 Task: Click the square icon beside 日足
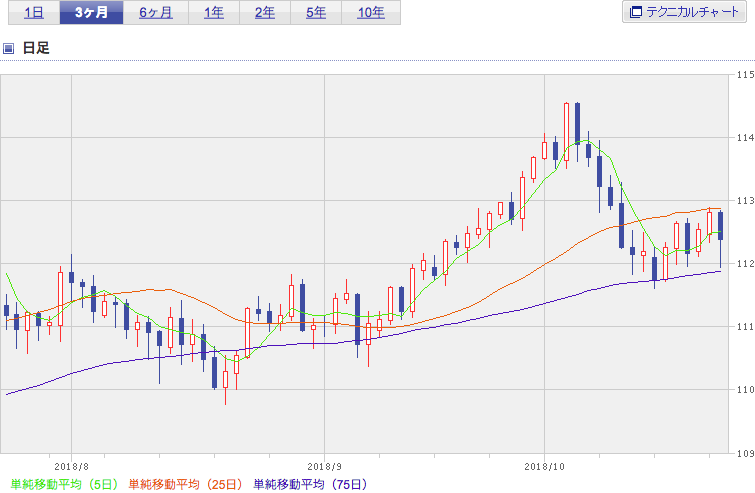click(x=8, y=48)
